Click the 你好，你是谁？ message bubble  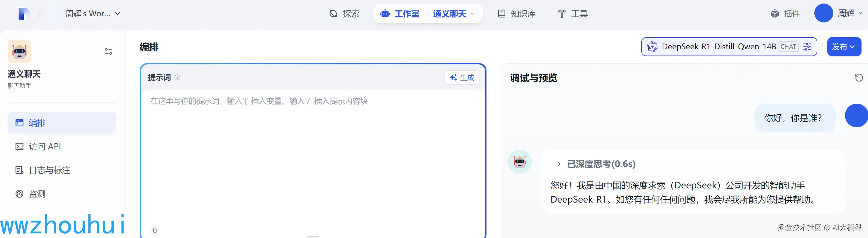(x=795, y=118)
